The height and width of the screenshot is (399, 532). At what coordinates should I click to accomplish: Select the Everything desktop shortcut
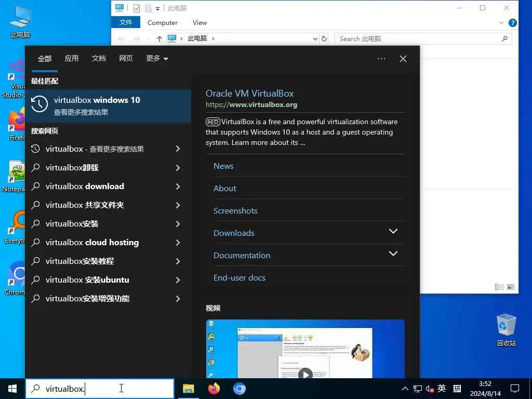coord(14,228)
